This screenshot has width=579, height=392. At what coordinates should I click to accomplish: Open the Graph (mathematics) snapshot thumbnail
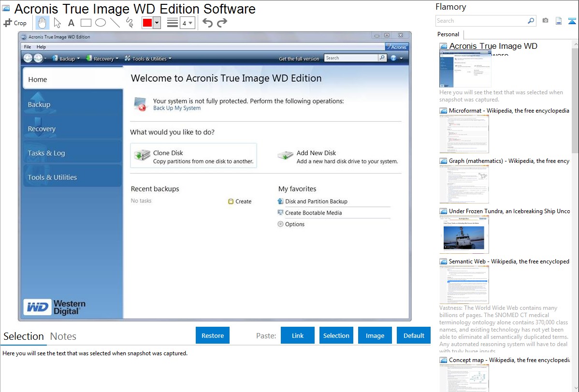tap(464, 184)
